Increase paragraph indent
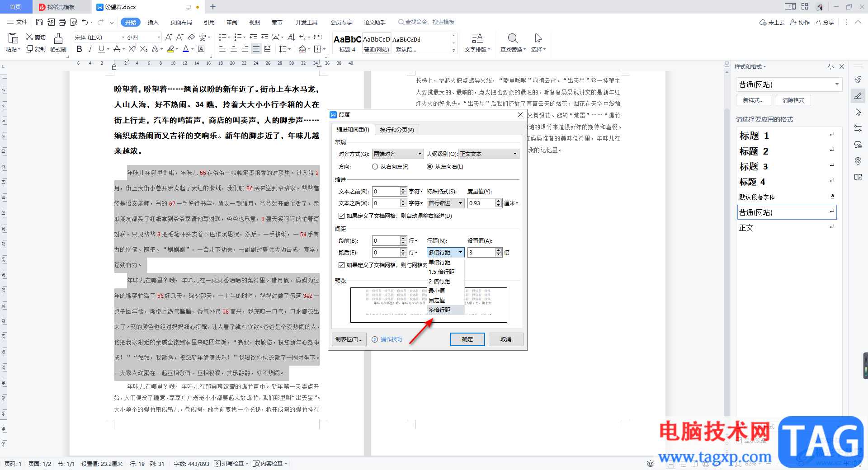The width and height of the screenshot is (868, 470). coord(264,37)
